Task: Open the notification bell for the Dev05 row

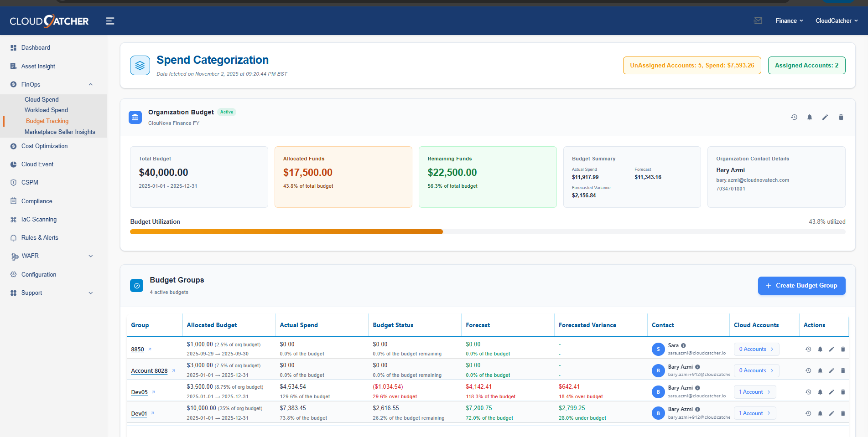Action: (820, 392)
